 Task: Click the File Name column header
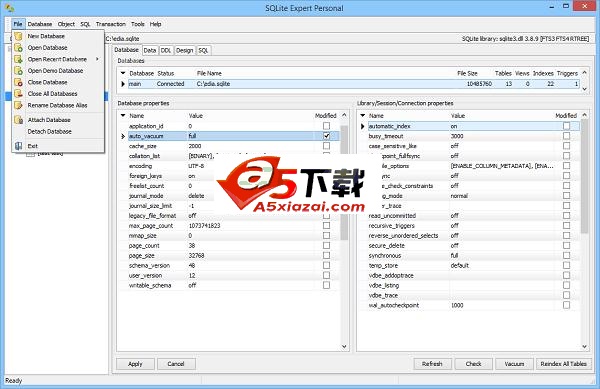[x=209, y=73]
